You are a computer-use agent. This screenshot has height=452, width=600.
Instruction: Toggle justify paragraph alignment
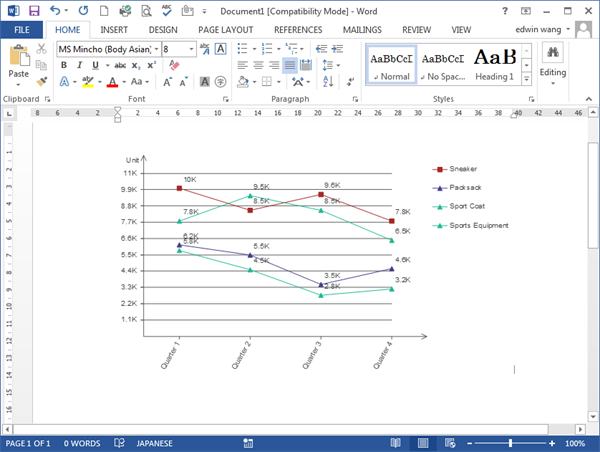289,65
